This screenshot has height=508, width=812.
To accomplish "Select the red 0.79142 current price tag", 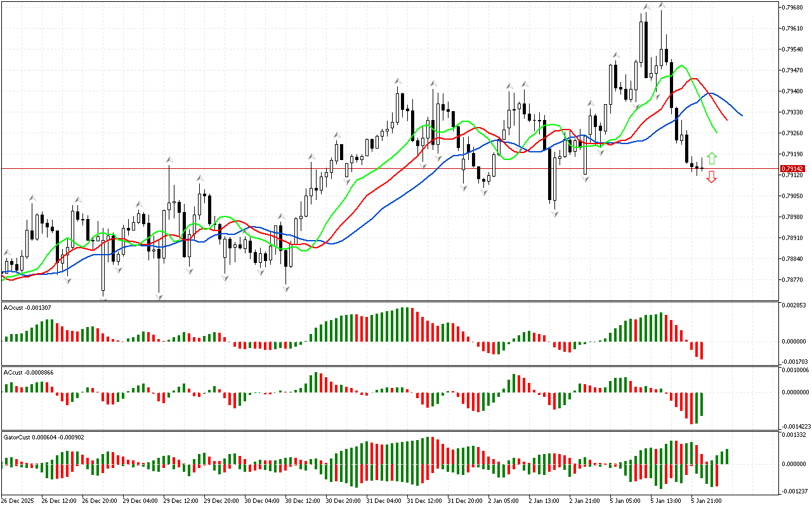I will click(x=792, y=169).
